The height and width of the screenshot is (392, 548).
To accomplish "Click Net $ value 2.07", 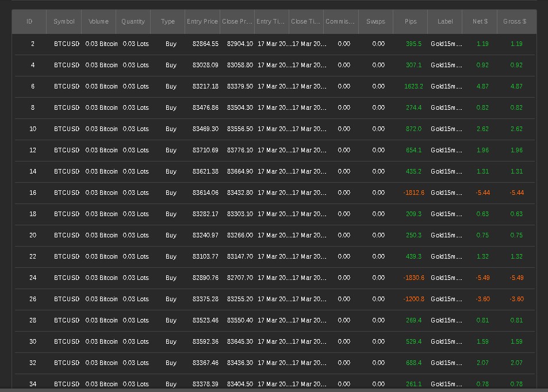I will [x=482, y=363].
